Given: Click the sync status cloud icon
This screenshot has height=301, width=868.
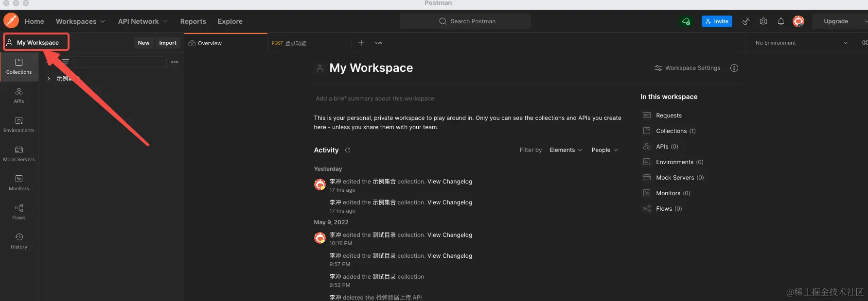Looking at the screenshot, I should [x=686, y=21].
